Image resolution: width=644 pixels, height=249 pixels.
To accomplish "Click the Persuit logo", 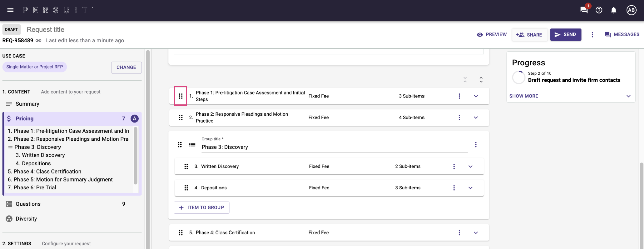I will click(58, 10).
